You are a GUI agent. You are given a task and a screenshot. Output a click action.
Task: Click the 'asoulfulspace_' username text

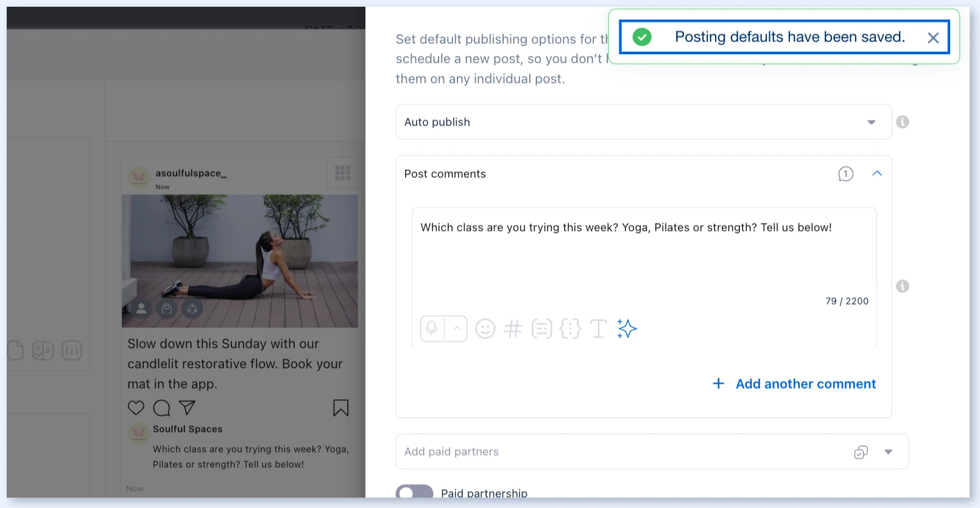click(191, 173)
